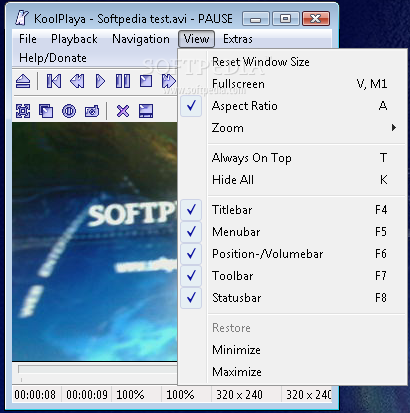
Task: Click the 00:00:09 total time status
Action: [x=87, y=395]
